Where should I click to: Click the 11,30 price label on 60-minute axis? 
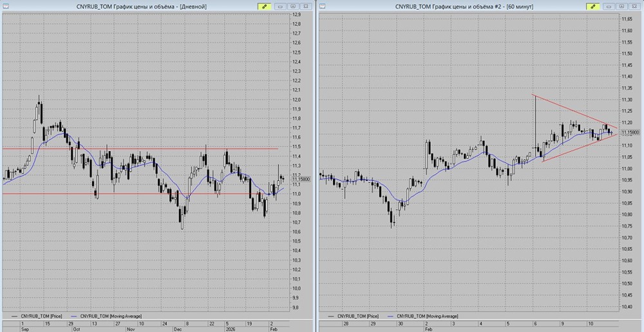627,99
